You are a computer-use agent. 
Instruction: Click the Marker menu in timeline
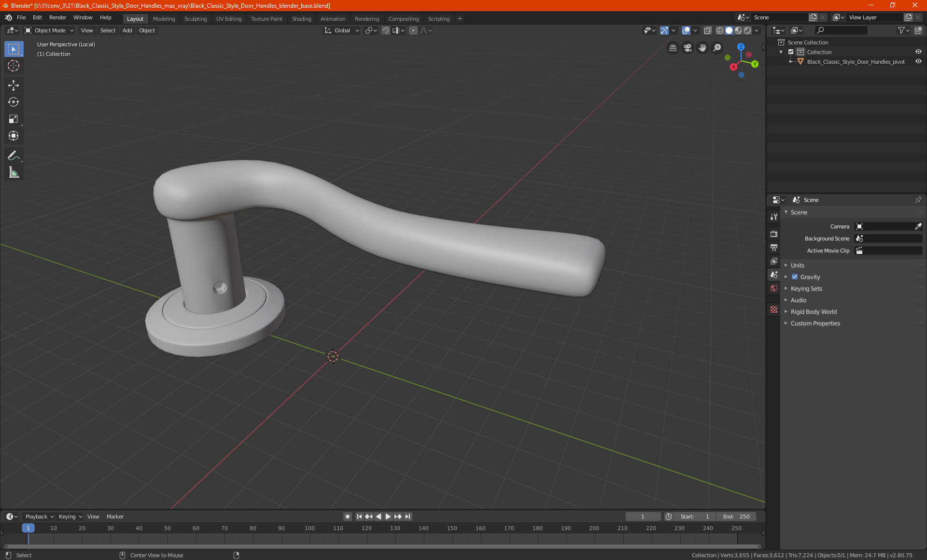(115, 517)
